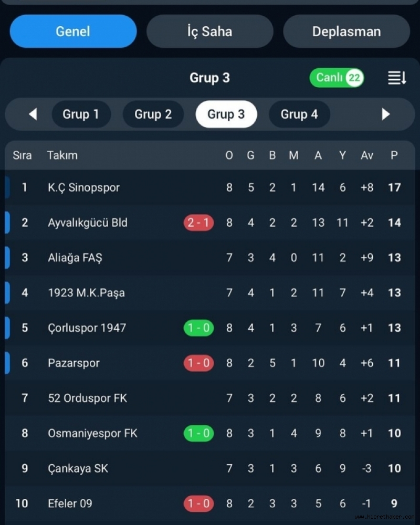Select Grup 1 tab
The image size is (420, 525).
click(81, 114)
